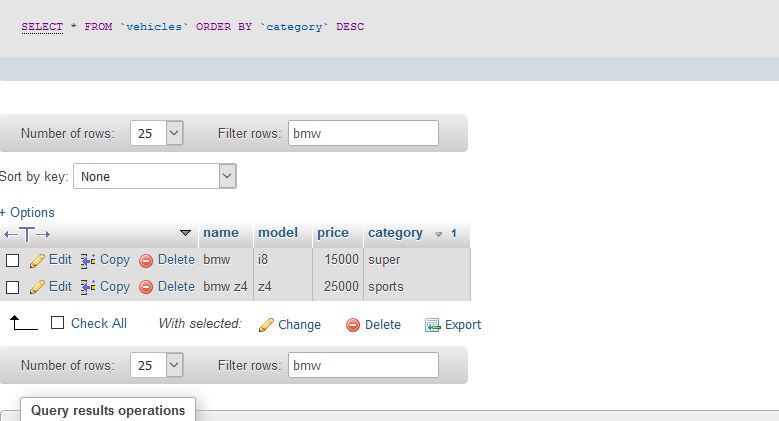Image resolution: width=779 pixels, height=421 pixels.
Task: Click the up-arrow icon beside Check All
Action: click(x=23, y=323)
